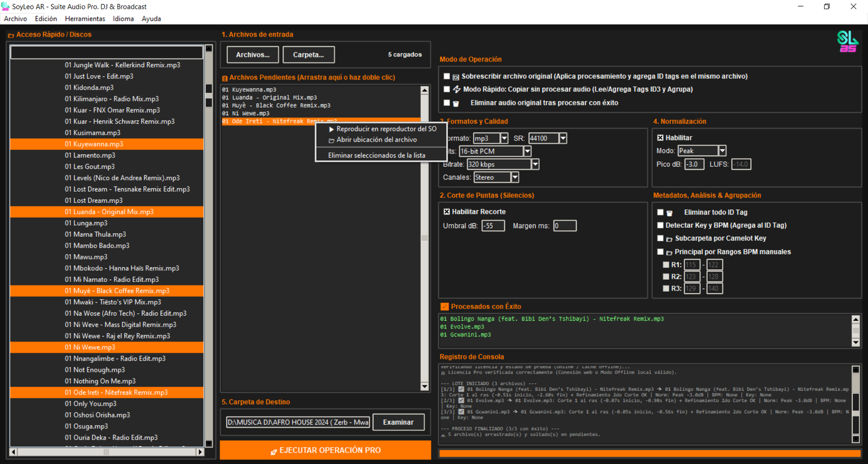Click the orange check icon beside Procesados con Éxito
868x464 pixels.
pos(445,307)
